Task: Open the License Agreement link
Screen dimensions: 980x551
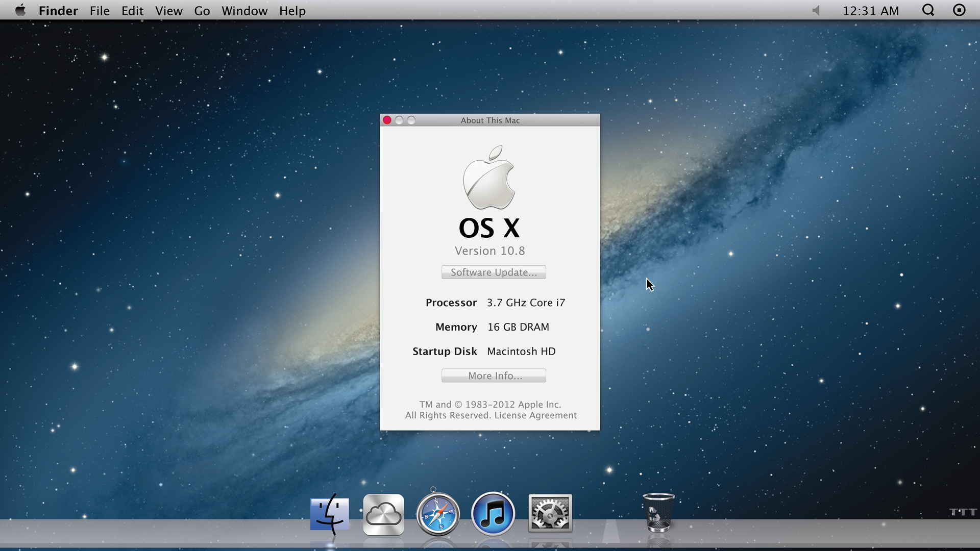Action: [535, 415]
